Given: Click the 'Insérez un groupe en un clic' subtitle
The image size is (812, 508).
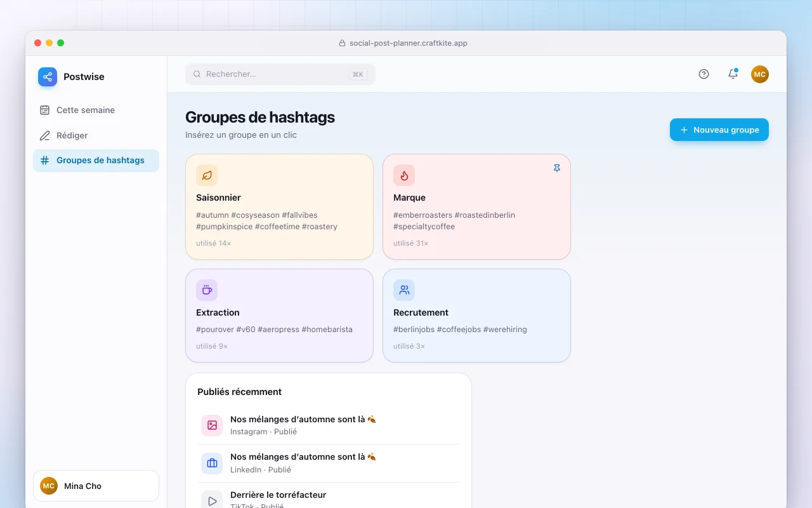Looking at the screenshot, I should 241,135.
